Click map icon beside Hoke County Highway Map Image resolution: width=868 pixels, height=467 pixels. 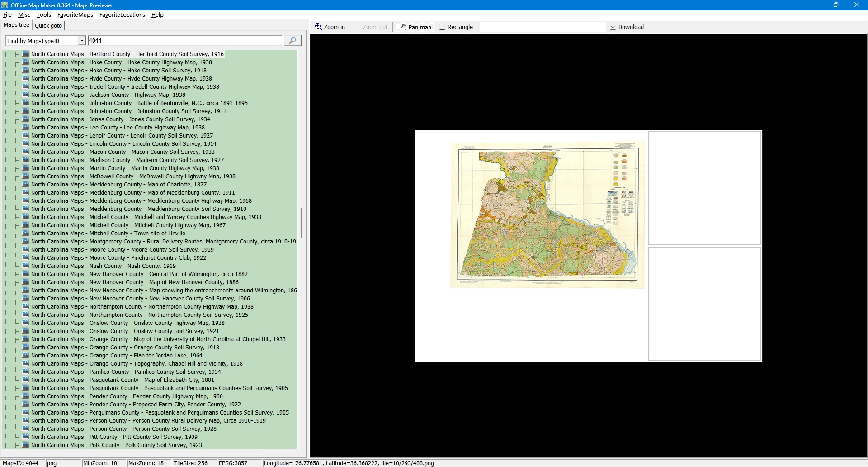25,62
